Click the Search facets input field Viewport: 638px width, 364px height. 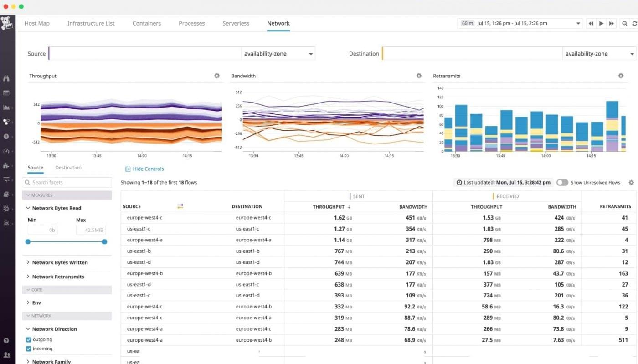pos(67,182)
